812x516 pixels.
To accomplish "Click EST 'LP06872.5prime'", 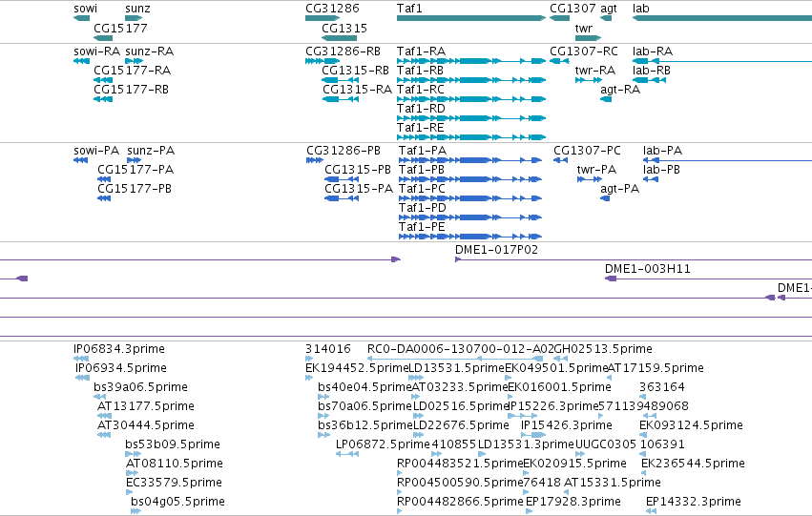I will 383,444.
